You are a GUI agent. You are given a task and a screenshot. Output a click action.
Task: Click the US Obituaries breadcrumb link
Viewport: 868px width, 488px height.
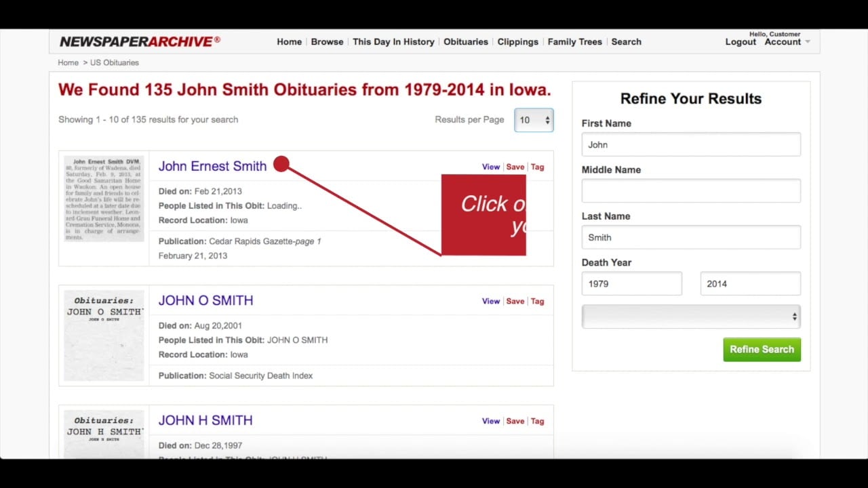(114, 62)
